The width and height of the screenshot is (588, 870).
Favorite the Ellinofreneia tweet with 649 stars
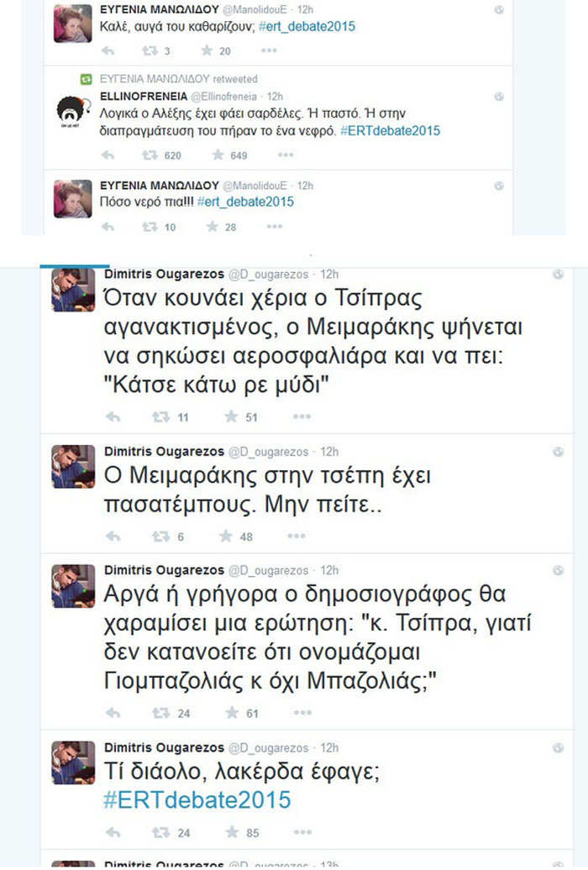[218, 155]
